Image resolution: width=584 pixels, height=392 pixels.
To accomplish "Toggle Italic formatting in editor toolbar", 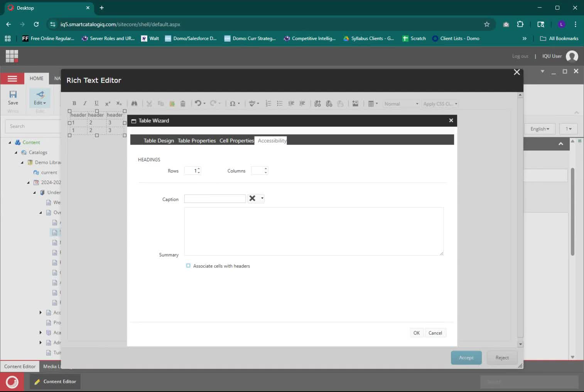I will 85,103.
